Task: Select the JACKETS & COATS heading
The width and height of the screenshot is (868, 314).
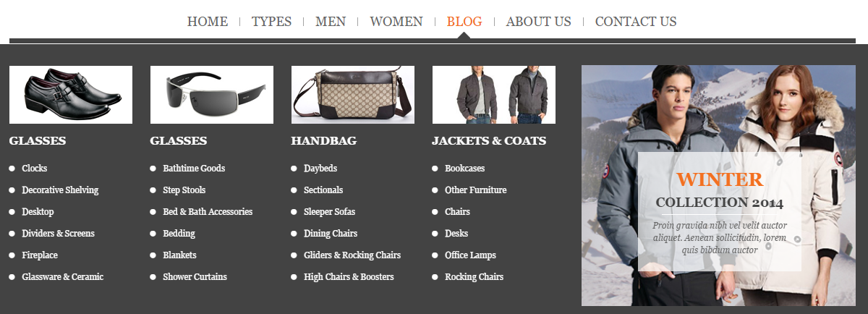Action: pos(489,141)
